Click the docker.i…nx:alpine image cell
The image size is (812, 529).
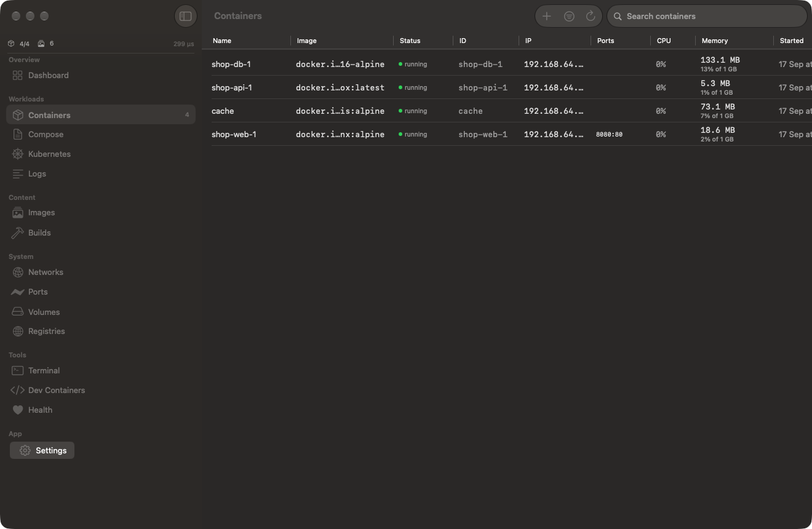click(340, 134)
